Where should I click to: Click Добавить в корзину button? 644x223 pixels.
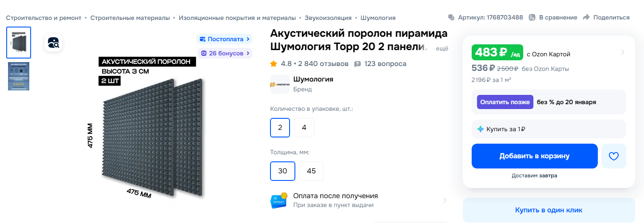click(535, 156)
